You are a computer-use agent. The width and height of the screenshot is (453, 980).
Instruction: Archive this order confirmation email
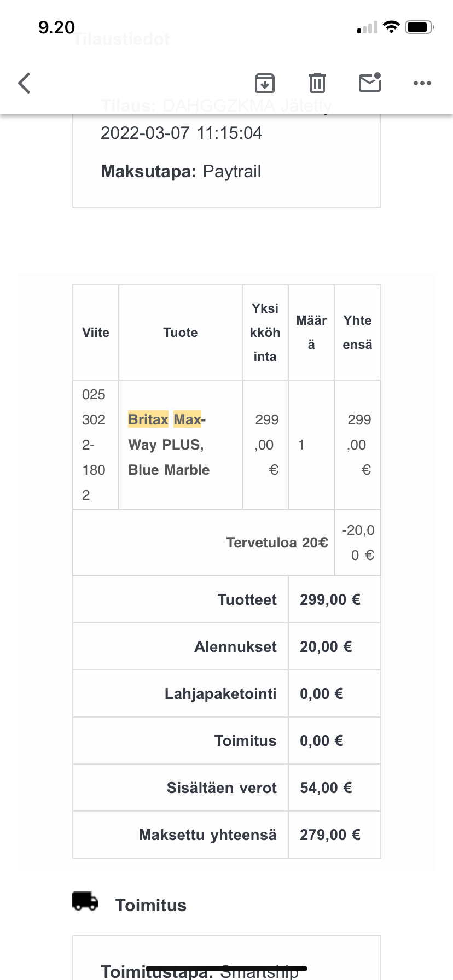[x=264, y=83]
